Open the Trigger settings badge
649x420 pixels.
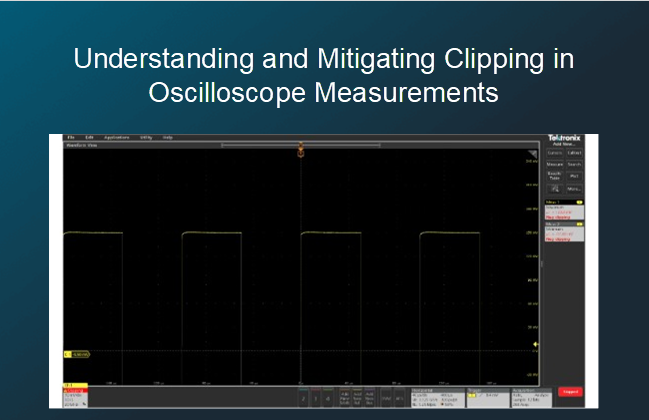487,393
